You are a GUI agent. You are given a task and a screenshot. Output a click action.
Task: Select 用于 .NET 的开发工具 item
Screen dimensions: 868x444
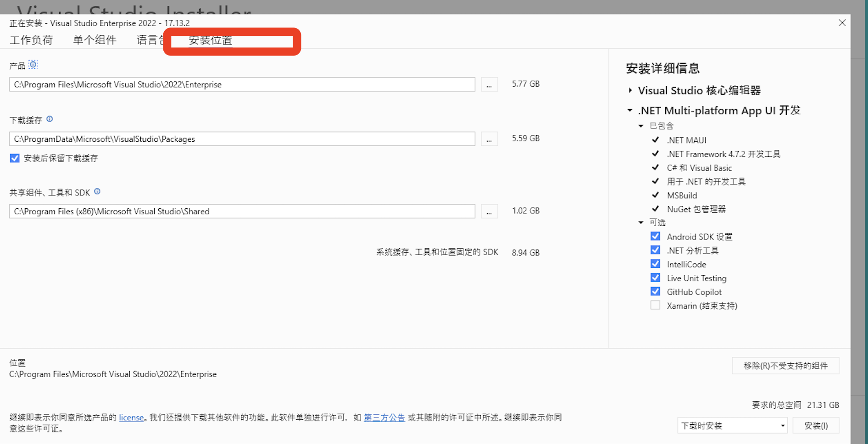coord(706,182)
